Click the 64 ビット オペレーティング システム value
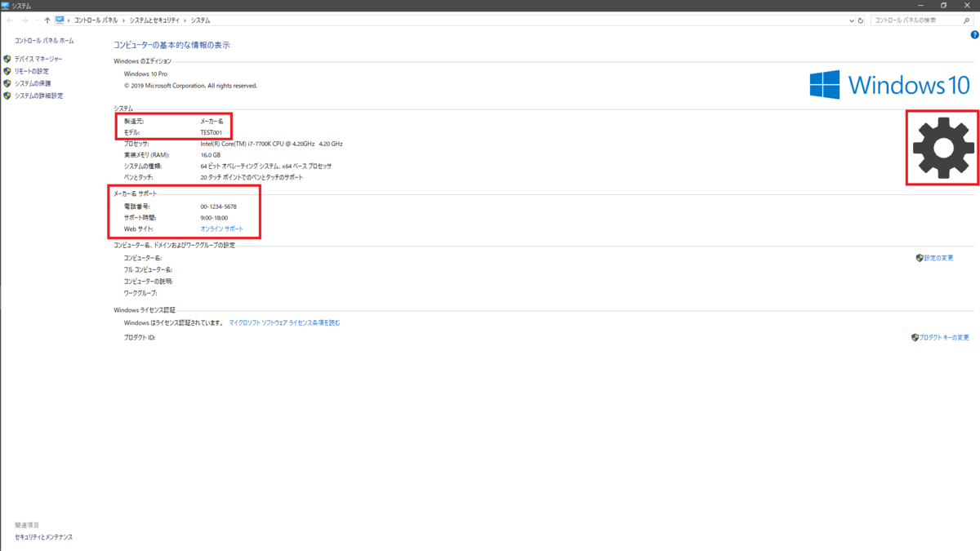 point(265,166)
